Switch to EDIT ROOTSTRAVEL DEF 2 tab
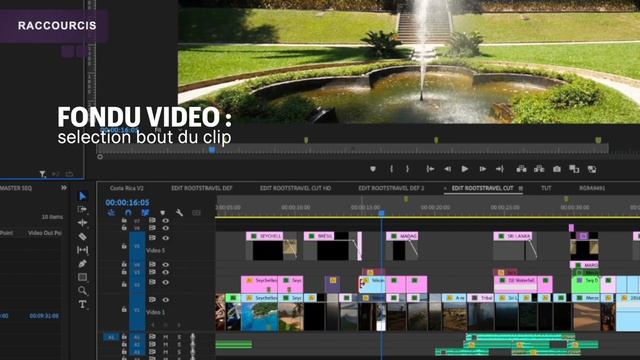Image resolution: width=640 pixels, height=360 pixels. pos(391,188)
